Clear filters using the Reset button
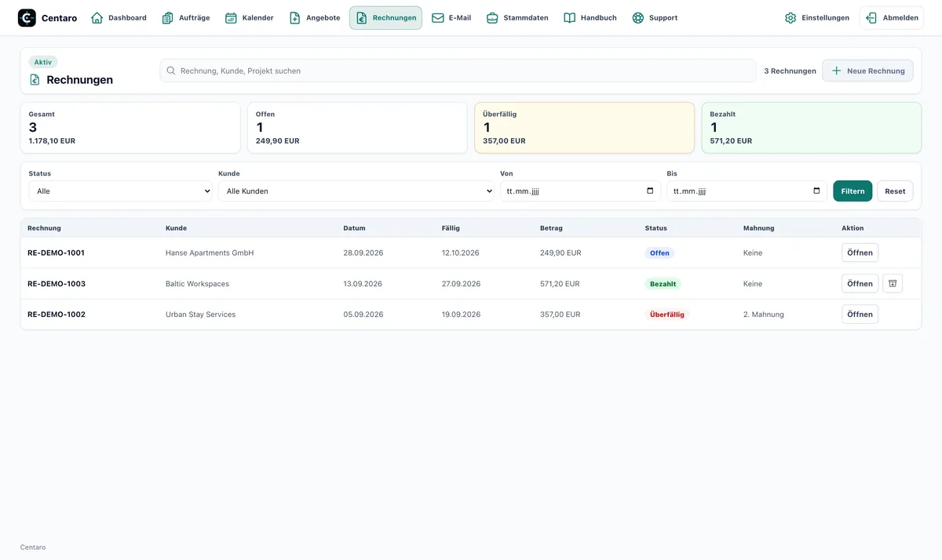This screenshot has height=560, width=942. click(x=895, y=191)
